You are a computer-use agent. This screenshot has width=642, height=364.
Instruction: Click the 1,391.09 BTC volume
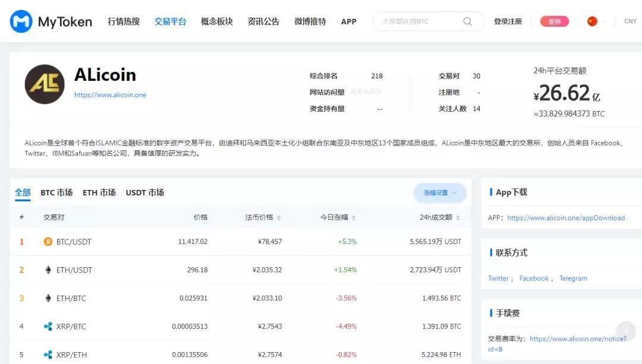(441, 327)
